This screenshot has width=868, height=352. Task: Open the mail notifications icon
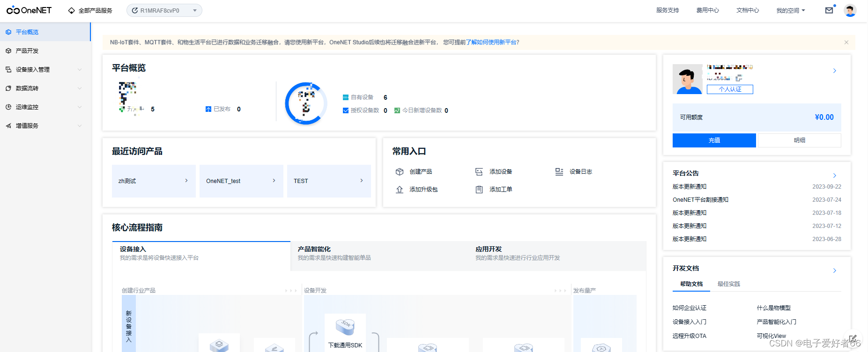click(829, 10)
